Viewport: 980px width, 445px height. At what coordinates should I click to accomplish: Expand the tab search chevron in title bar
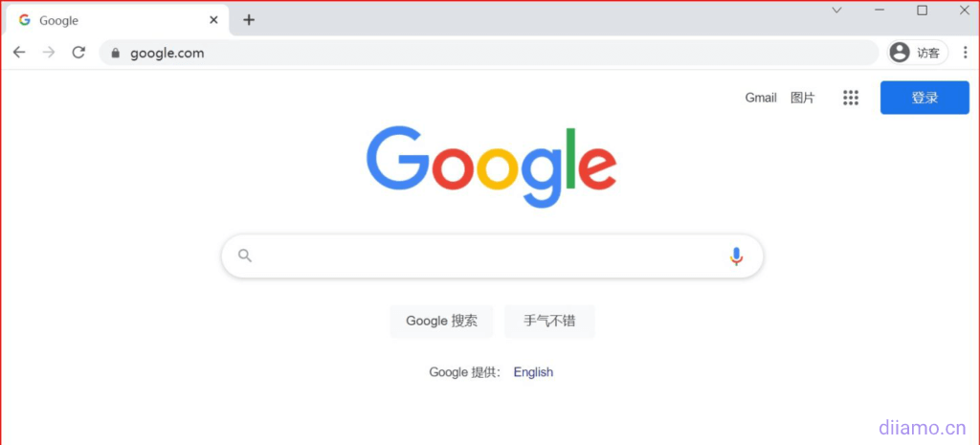836,10
